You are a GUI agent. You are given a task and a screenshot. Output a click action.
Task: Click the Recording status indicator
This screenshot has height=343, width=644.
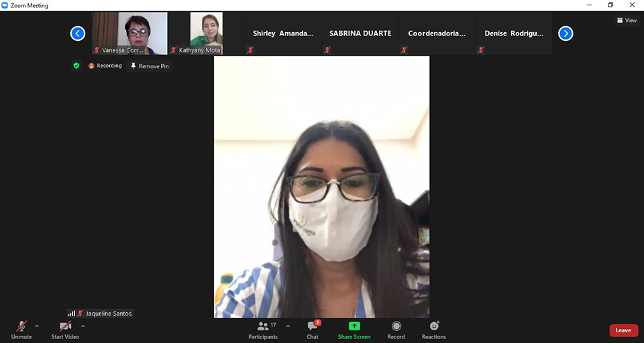click(105, 66)
